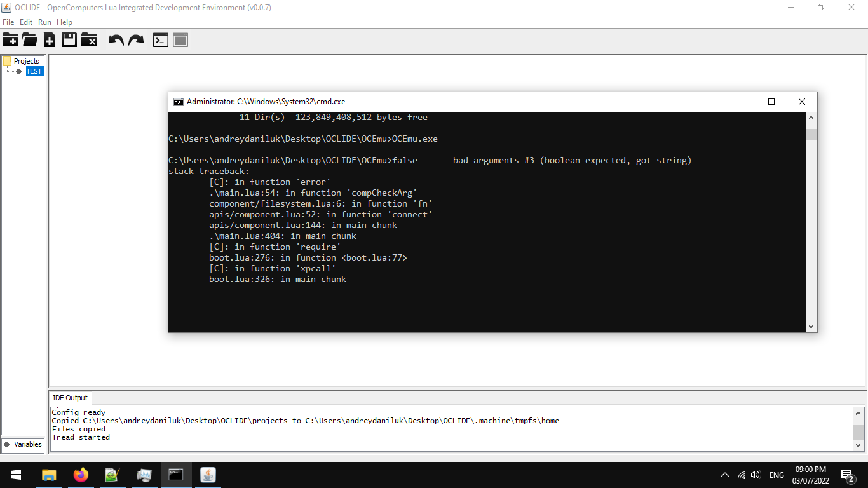Open the Run menu
Image resolution: width=868 pixels, height=488 pixels.
coord(44,22)
